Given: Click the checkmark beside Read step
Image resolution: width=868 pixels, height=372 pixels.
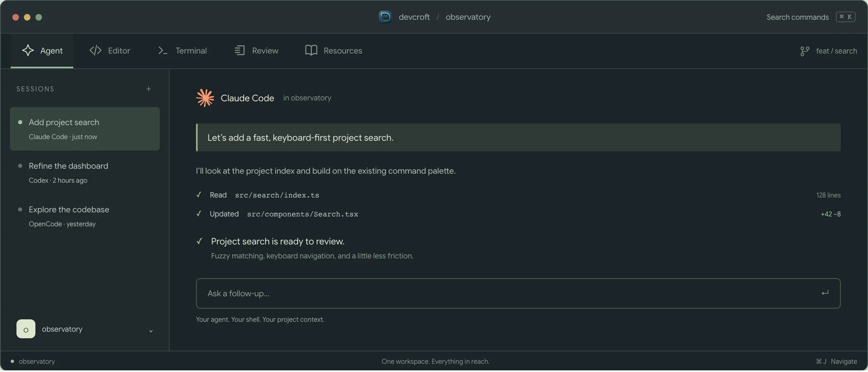Looking at the screenshot, I should click(x=199, y=195).
